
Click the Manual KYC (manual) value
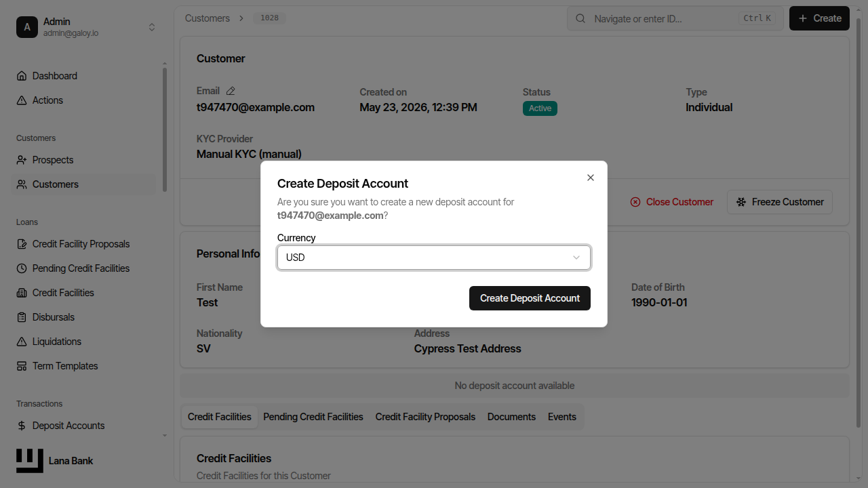[249, 154]
